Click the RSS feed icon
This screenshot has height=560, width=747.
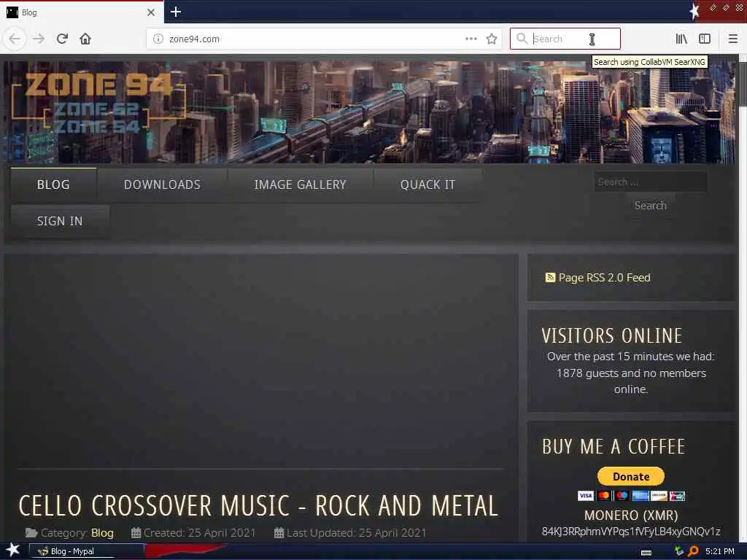click(550, 278)
